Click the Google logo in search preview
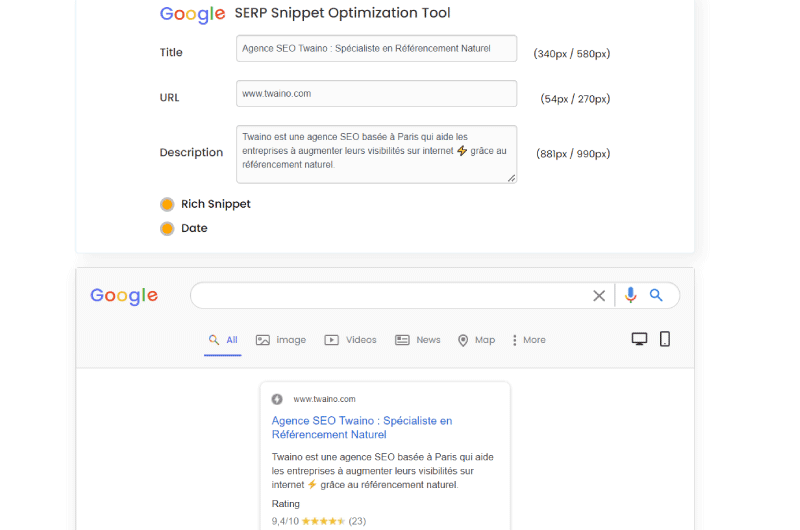800x530 pixels. point(124,295)
